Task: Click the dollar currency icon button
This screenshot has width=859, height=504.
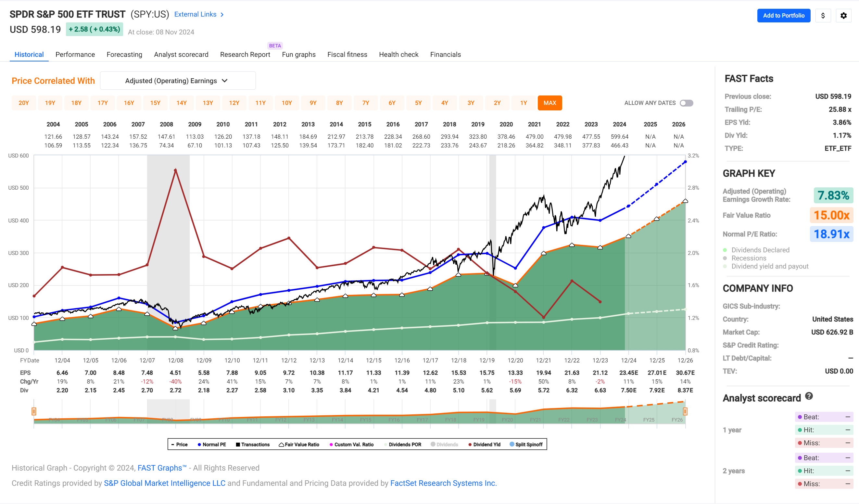Action: [x=823, y=16]
